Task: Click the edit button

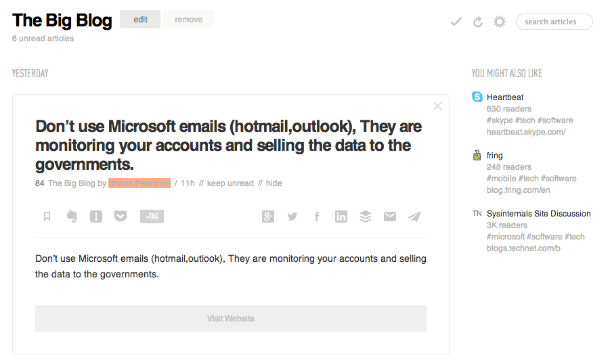Action: point(140,20)
